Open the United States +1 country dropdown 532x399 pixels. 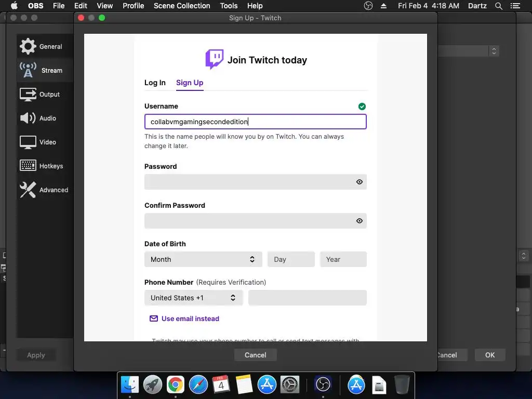click(x=194, y=298)
